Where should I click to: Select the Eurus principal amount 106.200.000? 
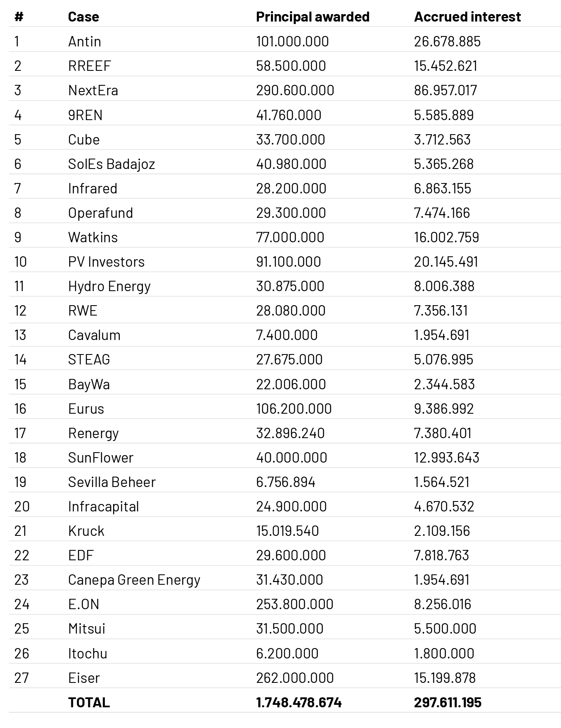coord(294,409)
